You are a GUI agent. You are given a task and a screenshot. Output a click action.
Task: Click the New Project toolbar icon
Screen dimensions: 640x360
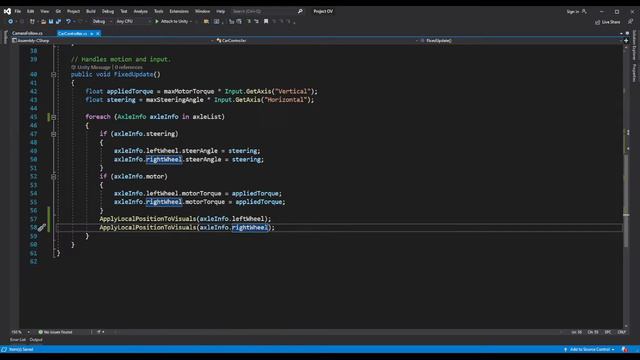pos(32,22)
